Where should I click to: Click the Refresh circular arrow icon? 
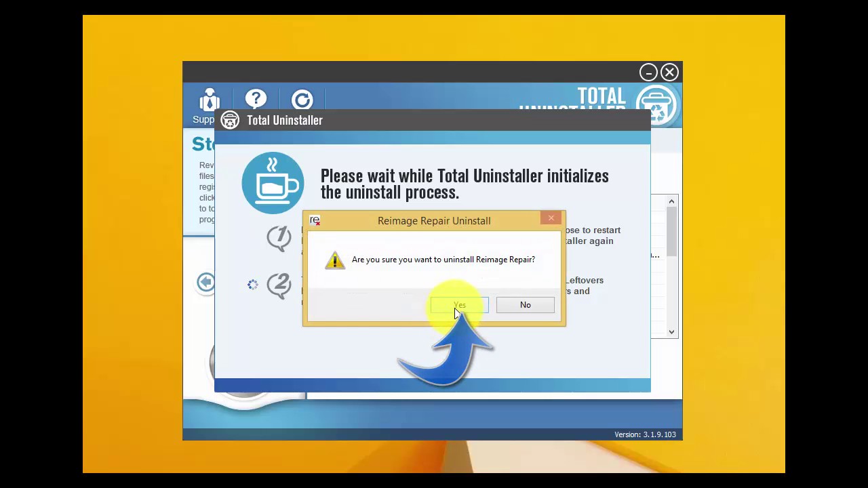[x=302, y=100]
